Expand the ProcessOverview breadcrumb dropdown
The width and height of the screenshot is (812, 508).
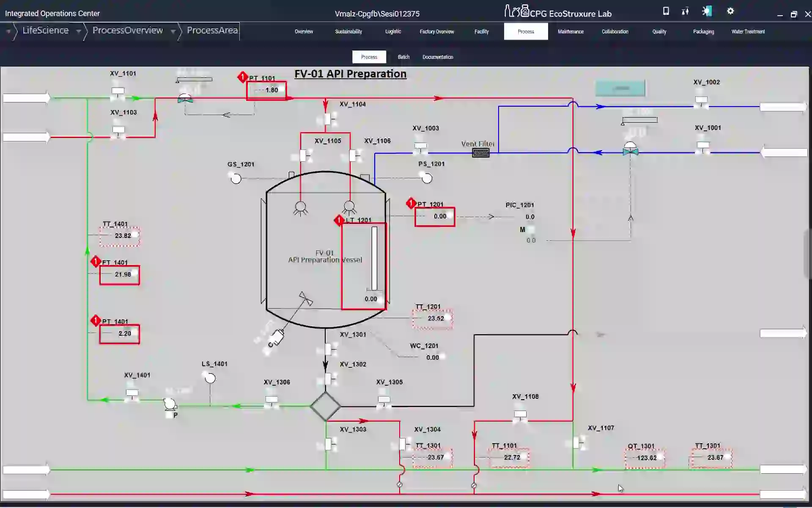pyautogui.click(x=173, y=31)
